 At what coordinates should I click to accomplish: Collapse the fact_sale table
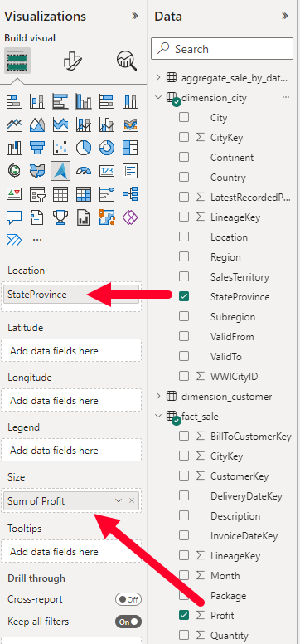click(158, 417)
